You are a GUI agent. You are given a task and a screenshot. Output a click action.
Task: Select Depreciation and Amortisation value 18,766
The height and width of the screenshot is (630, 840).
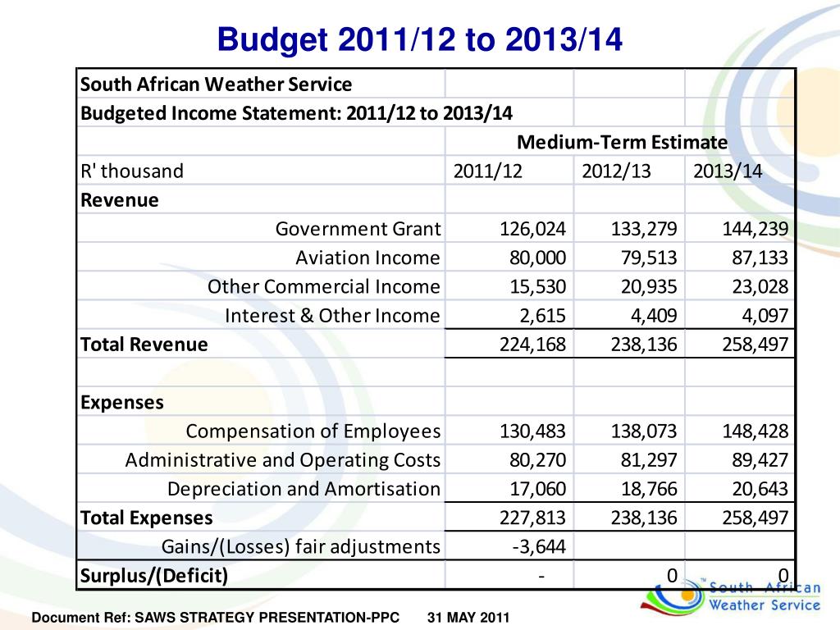[x=649, y=489]
